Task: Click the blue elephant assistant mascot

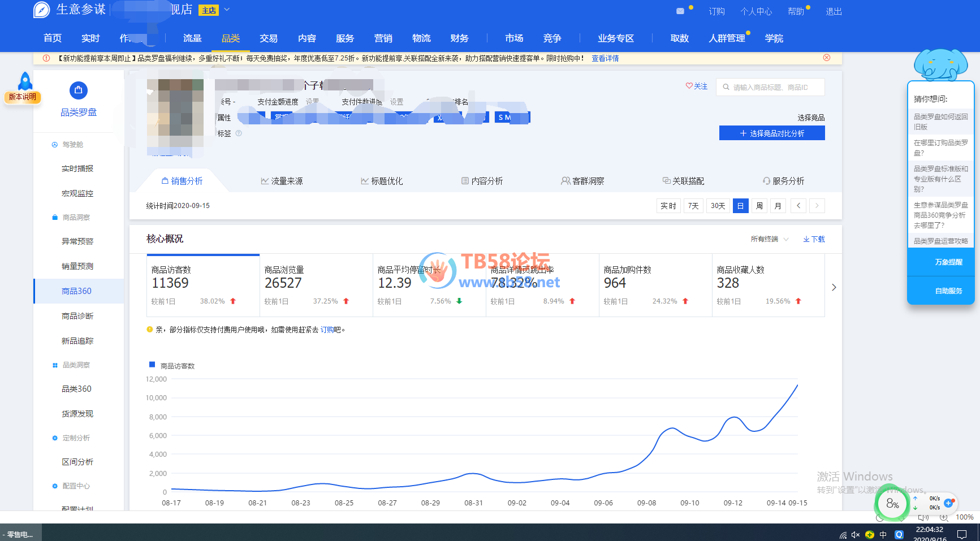Action: (940, 64)
